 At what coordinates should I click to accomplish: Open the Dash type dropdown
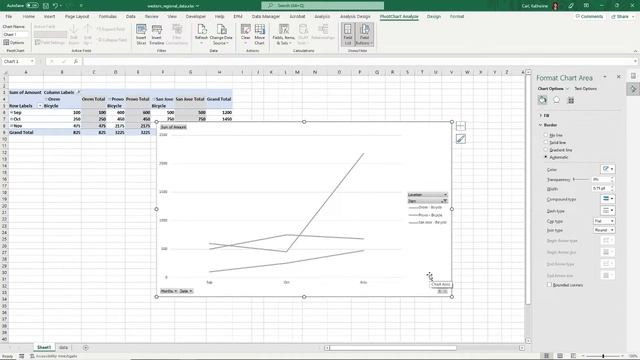[607, 210]
